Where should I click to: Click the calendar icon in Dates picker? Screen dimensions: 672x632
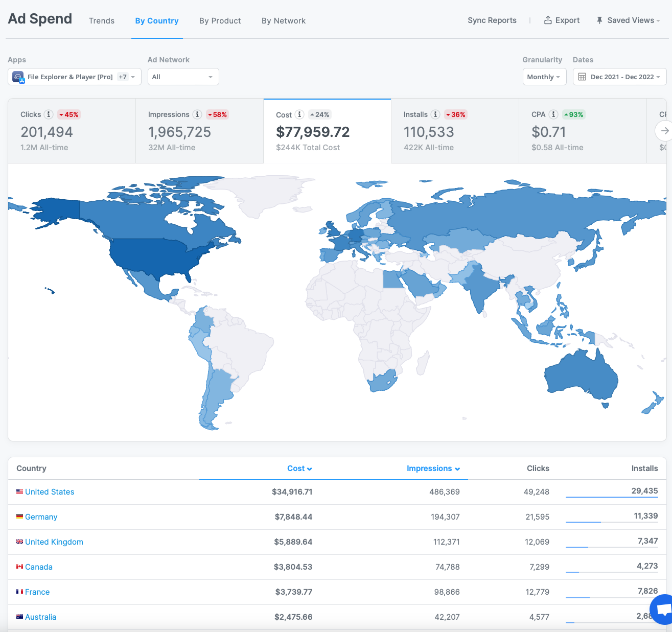pos(582,77)
